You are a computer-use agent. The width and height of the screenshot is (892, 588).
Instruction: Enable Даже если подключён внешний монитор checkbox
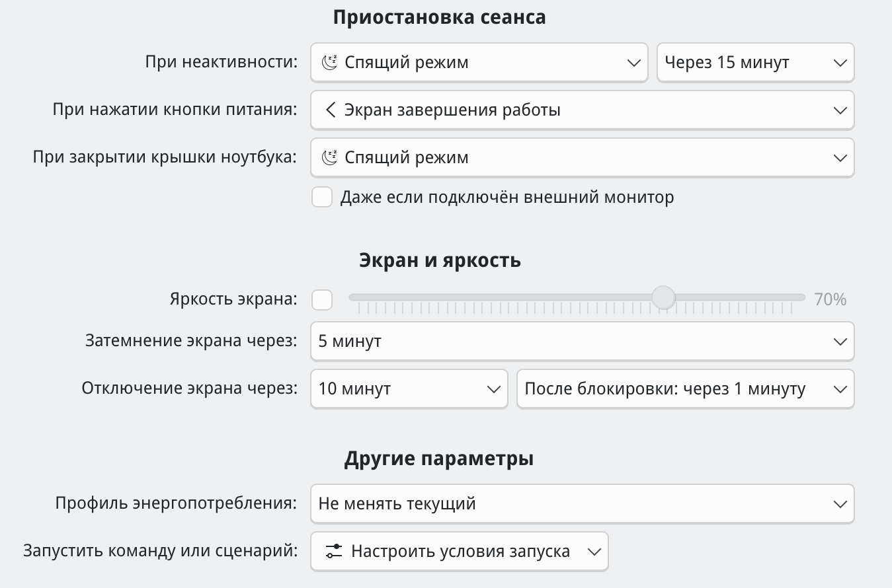click(322, 197)
